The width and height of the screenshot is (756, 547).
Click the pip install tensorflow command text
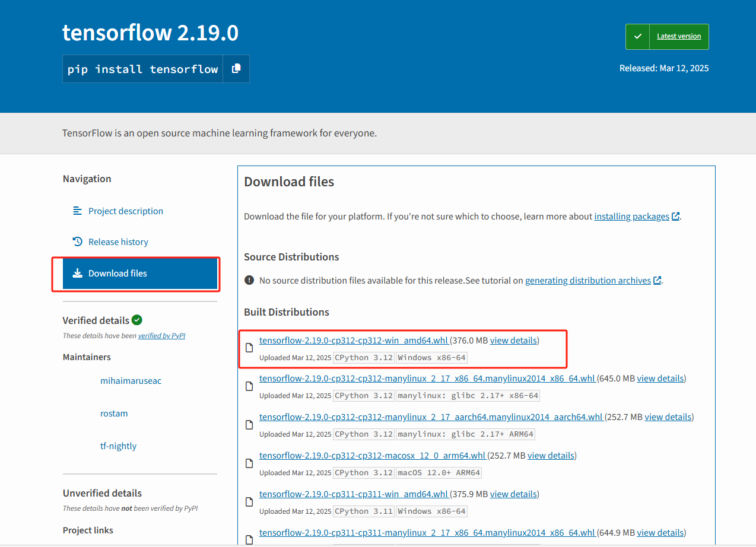pos(142,69)
